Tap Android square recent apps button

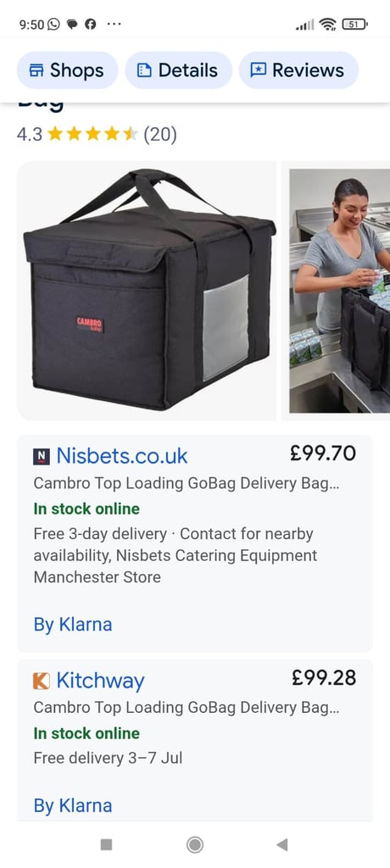[x=106, y=844]
